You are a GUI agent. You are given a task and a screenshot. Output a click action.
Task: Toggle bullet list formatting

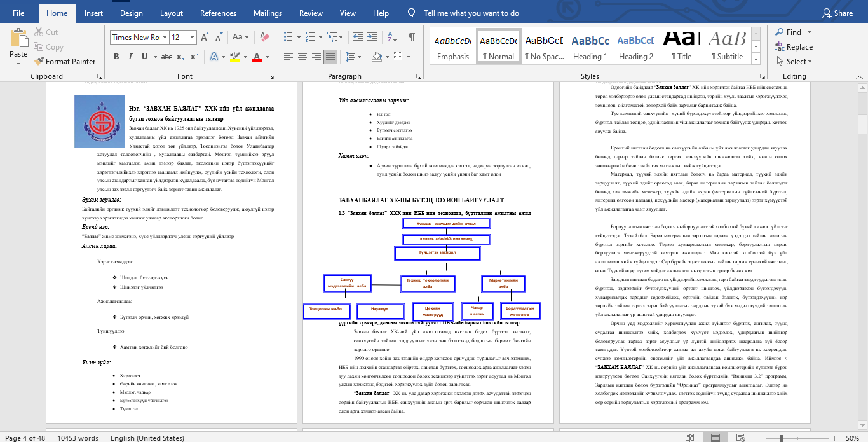click(x=288, y=38)
